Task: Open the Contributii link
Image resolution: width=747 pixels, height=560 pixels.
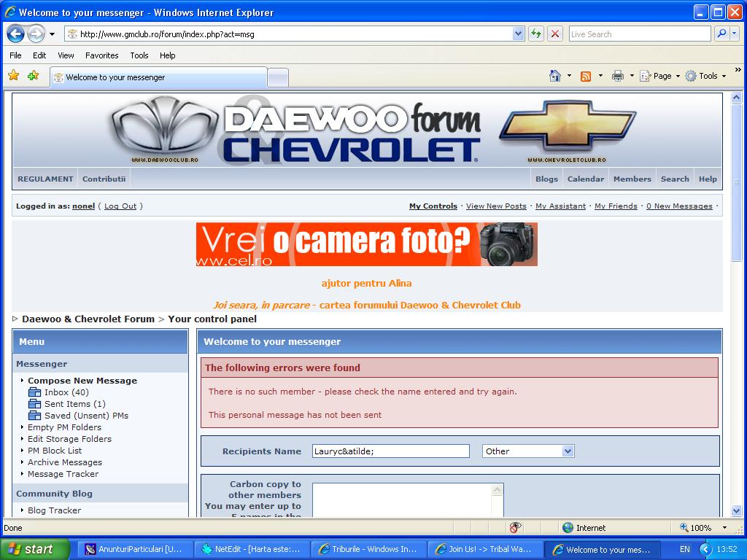Action: (x=104, y=179)
